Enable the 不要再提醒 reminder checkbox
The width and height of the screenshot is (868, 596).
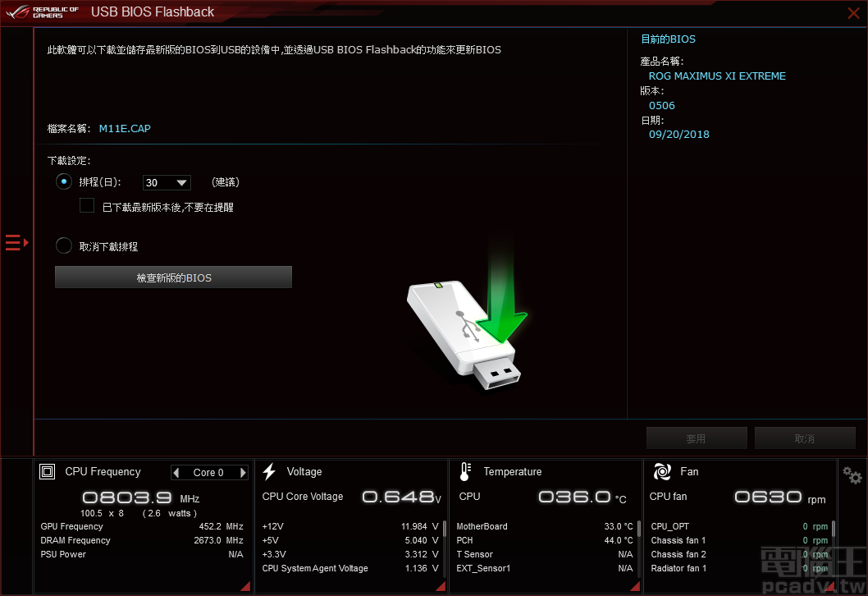87,205
